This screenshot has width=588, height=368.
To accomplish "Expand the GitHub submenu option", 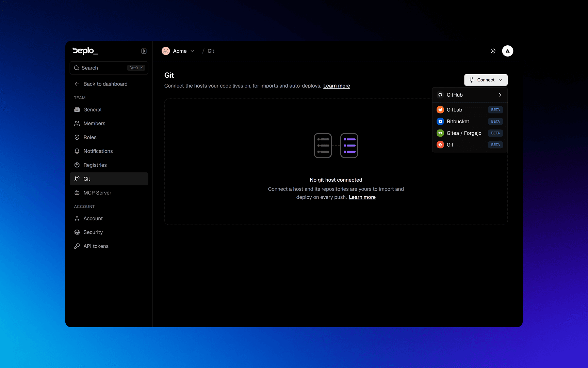I will pyautogui.click(x=470, y=95).
